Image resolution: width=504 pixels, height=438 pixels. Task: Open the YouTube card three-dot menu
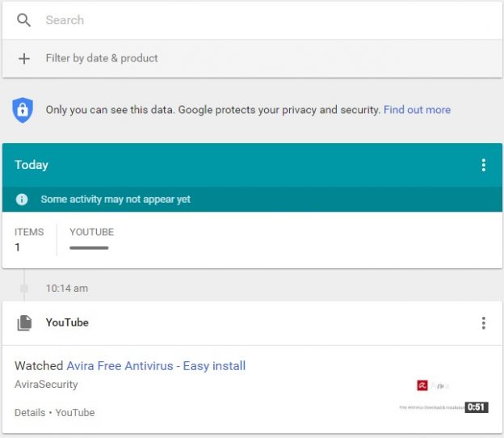tap(484, 323)
